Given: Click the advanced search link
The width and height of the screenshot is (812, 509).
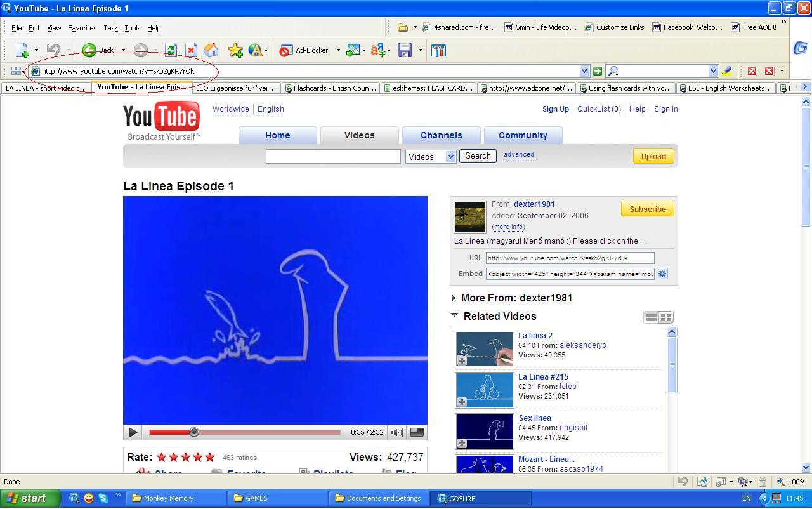Looking at the screenshot, I should tap(519, 154).
